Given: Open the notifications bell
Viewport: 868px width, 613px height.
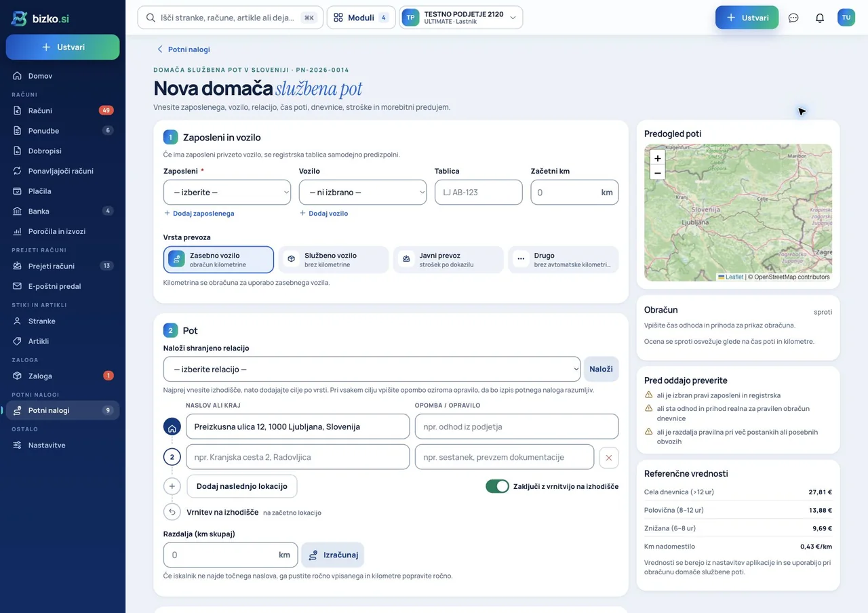Looking at the screenshot, I should pos(820,18).
